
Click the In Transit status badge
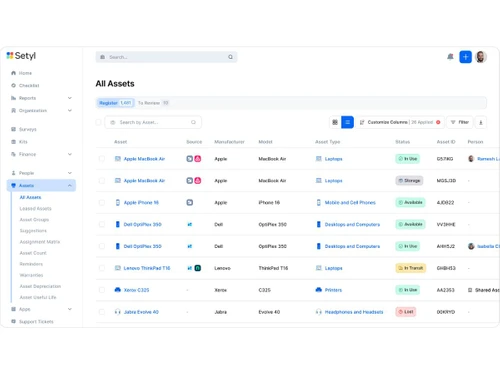(x=410, y=268)
